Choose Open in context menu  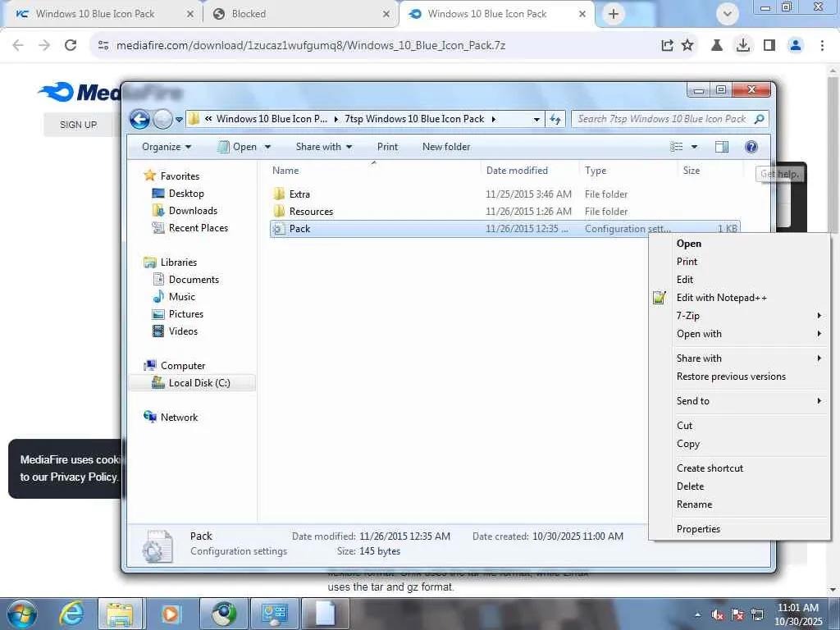[688, 243]
